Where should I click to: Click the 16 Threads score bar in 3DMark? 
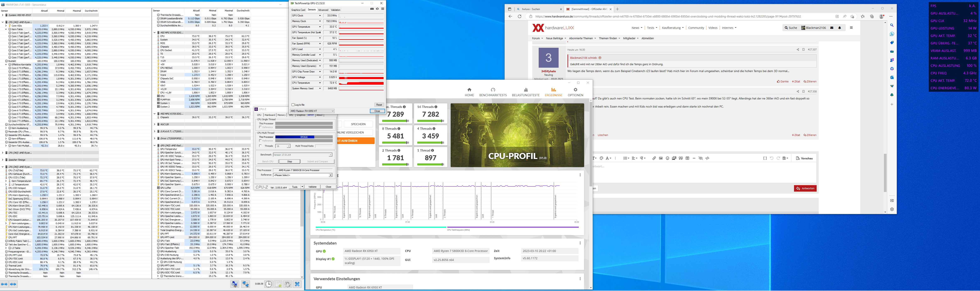431,121
